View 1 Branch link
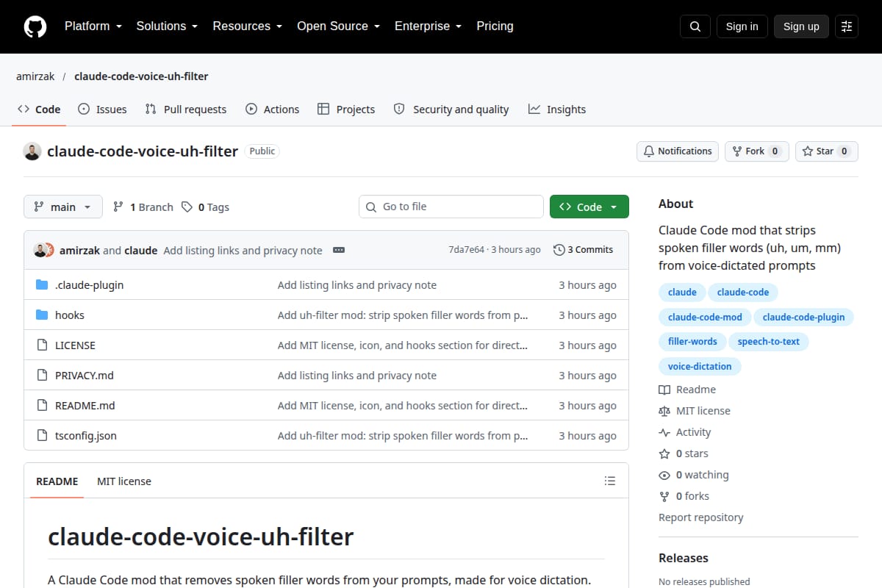The image size is (882, 588). tap(143, 207)
